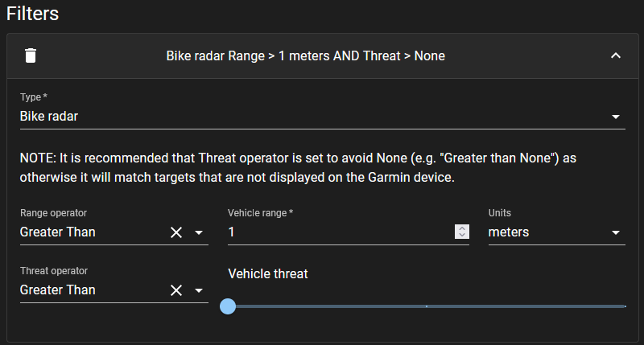Screen dimensions: 644x345
Task: Click the Units dropdown arrow icon
Action: point(616,232)
